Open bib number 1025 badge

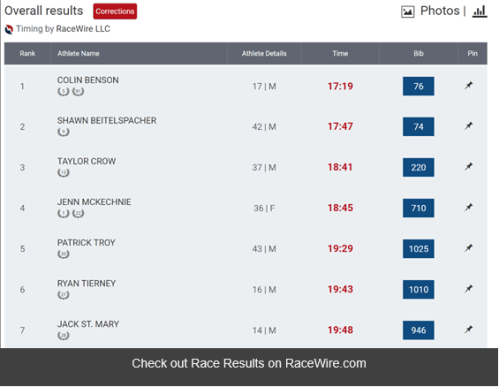pyautogui.click(x=418, y=249)
